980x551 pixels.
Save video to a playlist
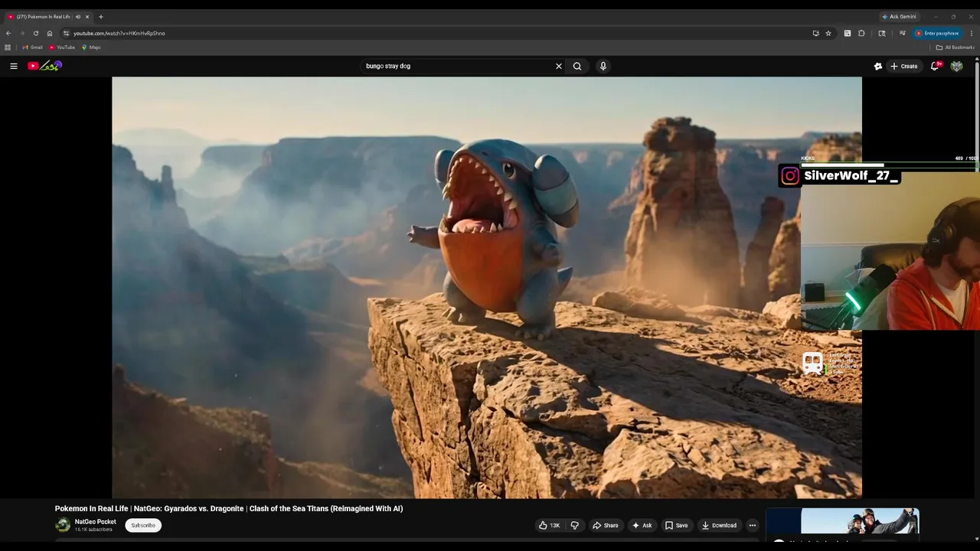coord(676,525)
